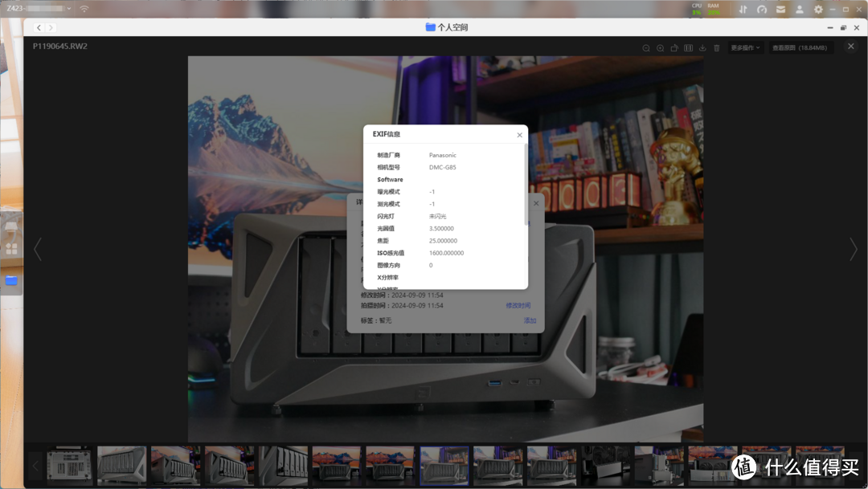Open the mail messages icon
868x489 pixels.
click(780, 10)
